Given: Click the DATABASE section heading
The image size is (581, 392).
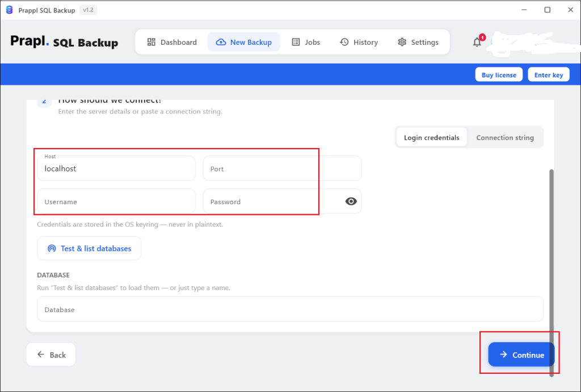Looking at the screenshot, I should [x=53, y=275].
